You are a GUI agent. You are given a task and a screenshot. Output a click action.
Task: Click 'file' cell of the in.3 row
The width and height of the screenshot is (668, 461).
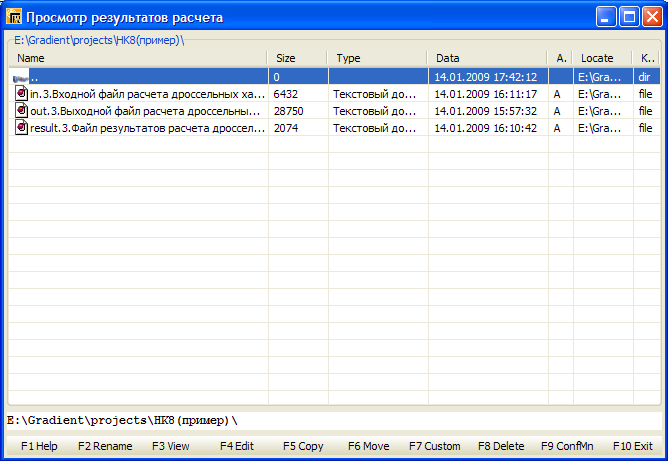[x=645, y=94]
